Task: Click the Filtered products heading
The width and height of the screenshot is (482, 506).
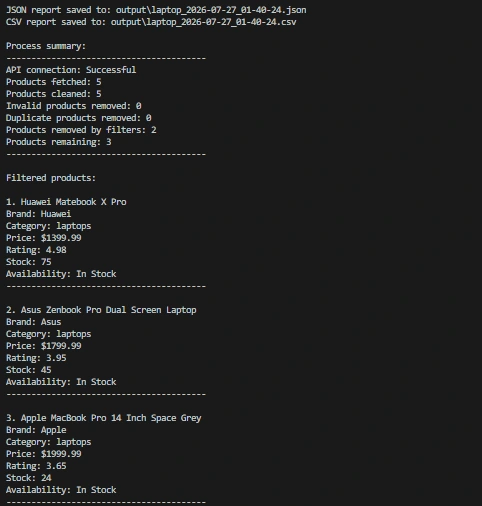Action: click(x=51, y=178)
